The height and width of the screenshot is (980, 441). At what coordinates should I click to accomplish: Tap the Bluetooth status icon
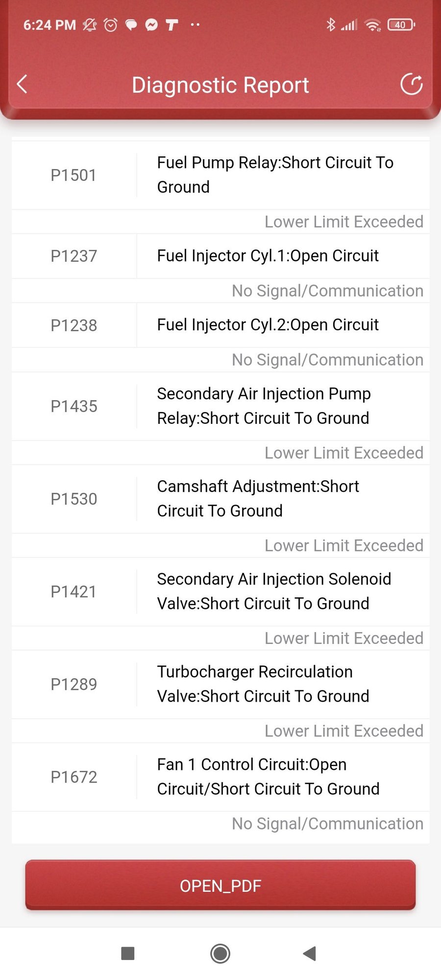click(331, 24)
